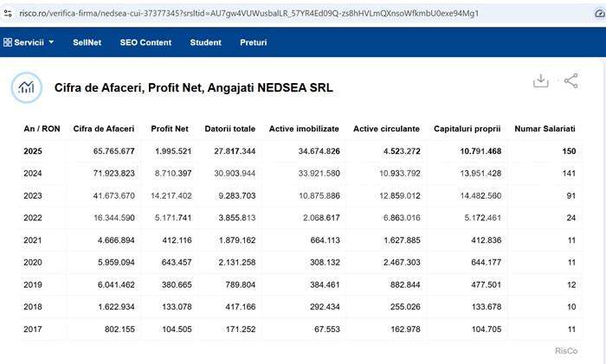
Task: Click the download icon near the table title
Action: [541, 81]
